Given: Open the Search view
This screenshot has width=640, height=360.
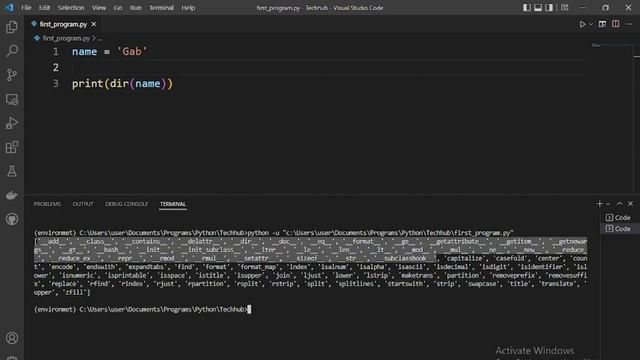Looking at the screenshot, I should (12, 51).
